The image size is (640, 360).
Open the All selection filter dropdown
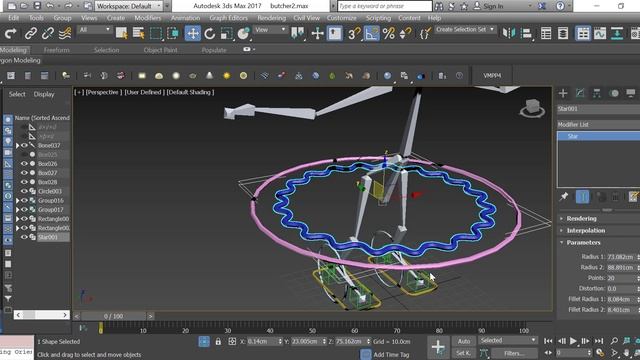94,30
